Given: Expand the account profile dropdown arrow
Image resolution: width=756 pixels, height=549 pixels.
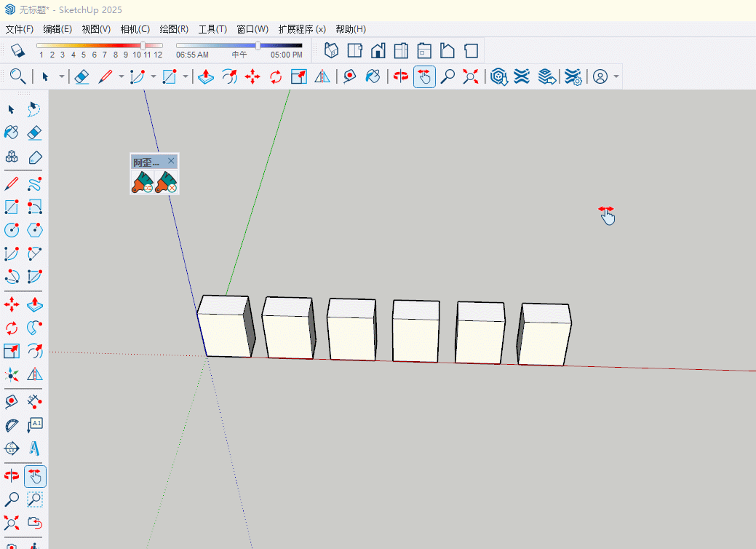Looking at the screenshot, I should point(616,76).
